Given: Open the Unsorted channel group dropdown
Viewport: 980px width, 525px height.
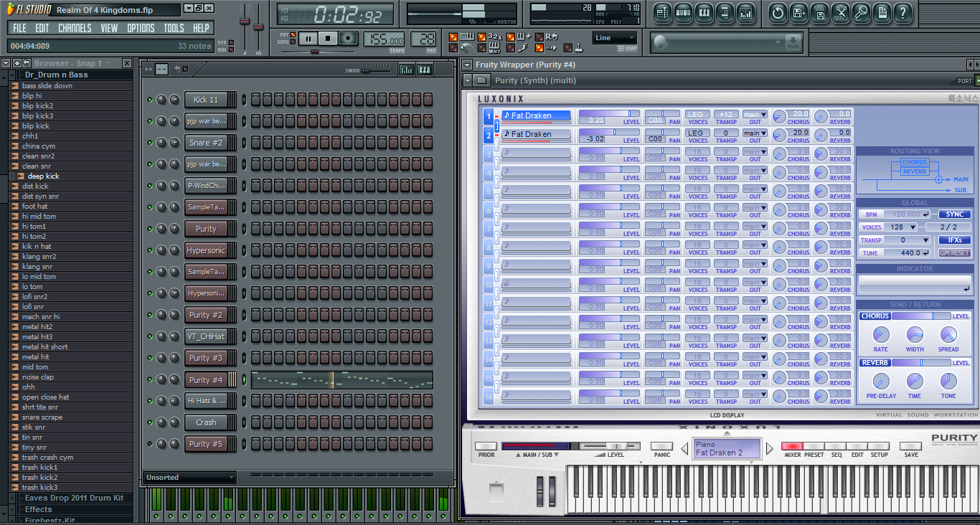Looking at the screenshot, I should 189,477.
